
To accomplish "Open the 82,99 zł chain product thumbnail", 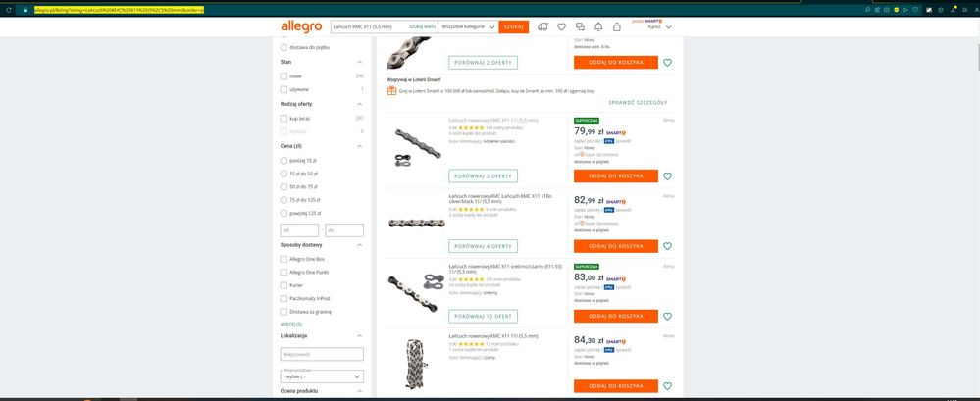I will 417,223.
